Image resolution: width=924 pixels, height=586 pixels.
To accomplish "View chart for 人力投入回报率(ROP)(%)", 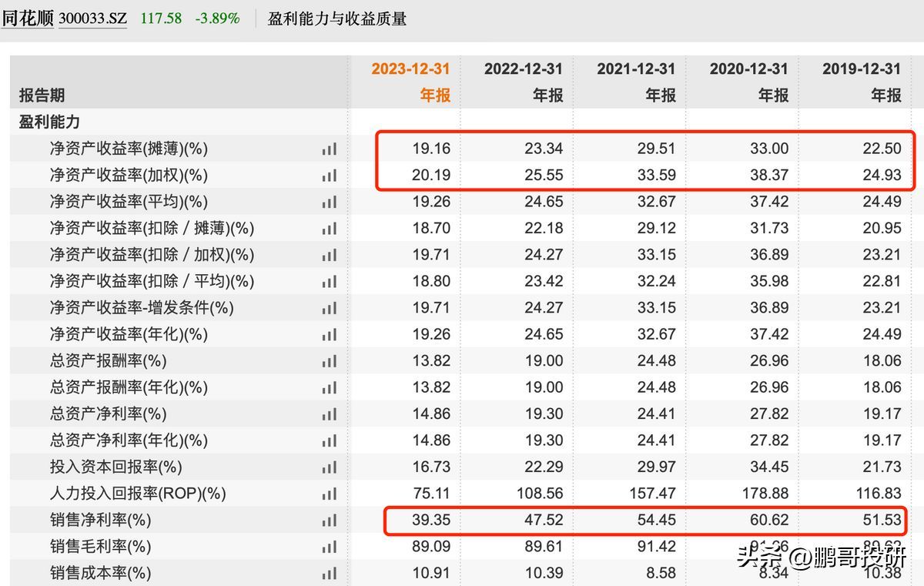I will pos(330,494).
